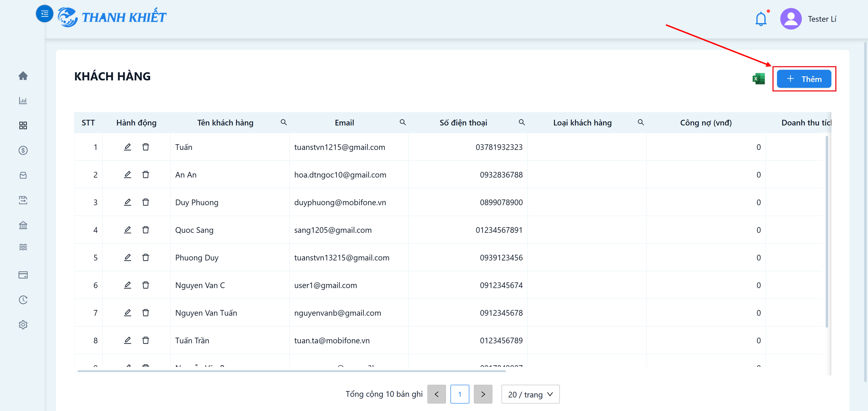
Task: Open the statistics chart sidebar icon
Action: click(x=23, y=100)
